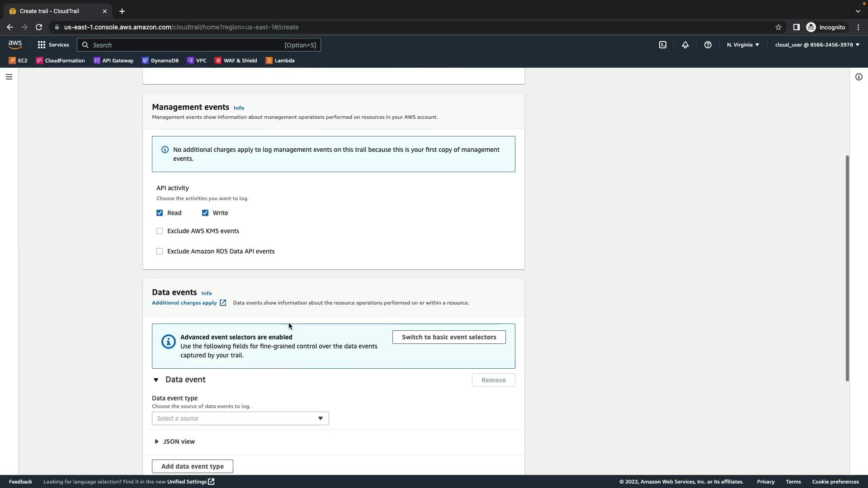Open the N. Virginia region dropdown
This screenshot has width=868, height=488.
(x=742, y=45)
